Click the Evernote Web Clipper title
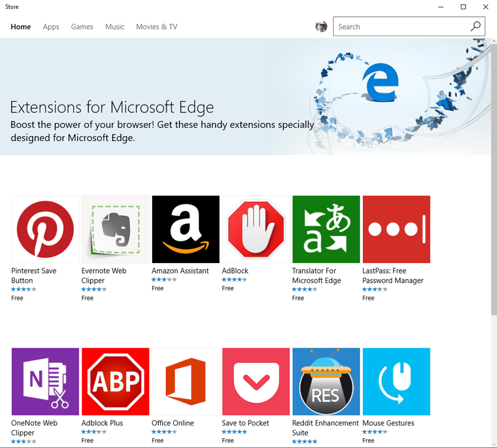 coord(104,275)
